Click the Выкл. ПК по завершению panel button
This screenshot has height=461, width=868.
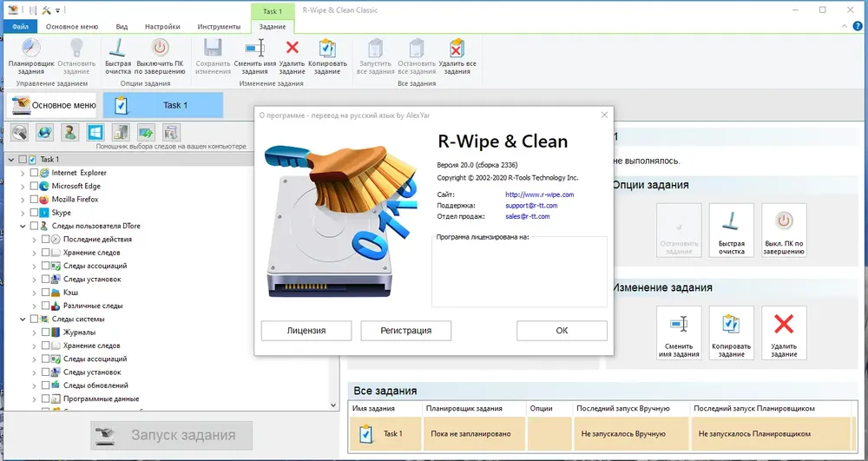click(x=784, y=230)
